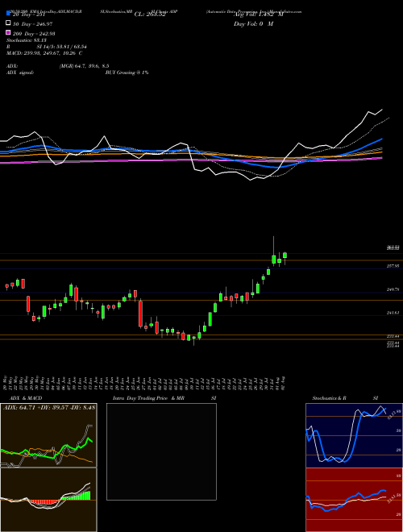The height and width of the screenshot is (532, 403).
Task: Click the 241.61 price level label
Action: coord(393,313)
